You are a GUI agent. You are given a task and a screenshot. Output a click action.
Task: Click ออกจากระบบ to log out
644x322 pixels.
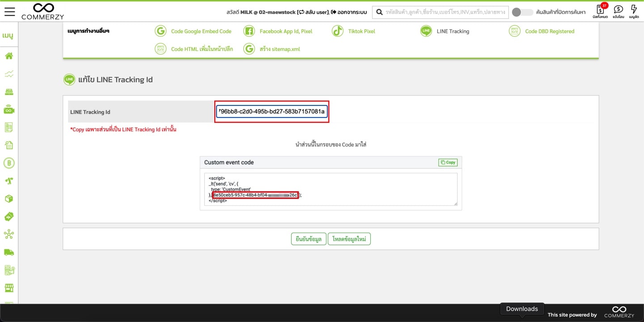point(349,12)
